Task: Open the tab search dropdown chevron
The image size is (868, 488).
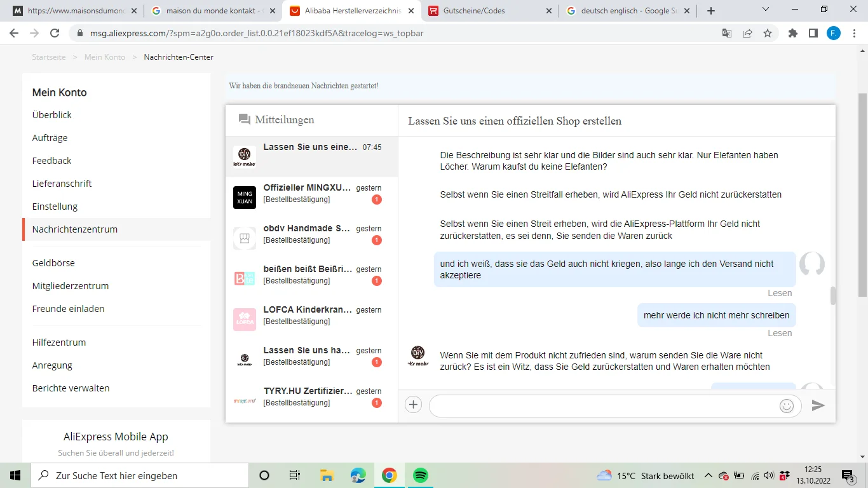Action: point(765,10)
